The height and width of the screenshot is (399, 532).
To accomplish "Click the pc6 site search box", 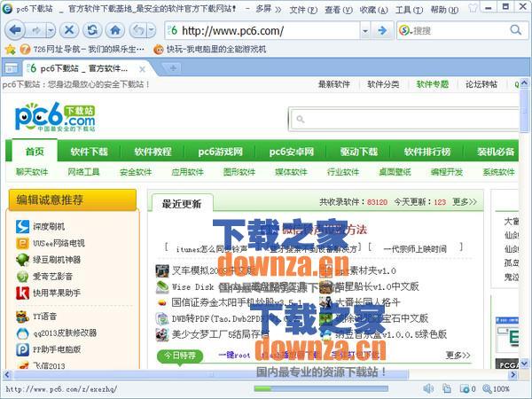I will pyautogui.click(x=403, y=119).
